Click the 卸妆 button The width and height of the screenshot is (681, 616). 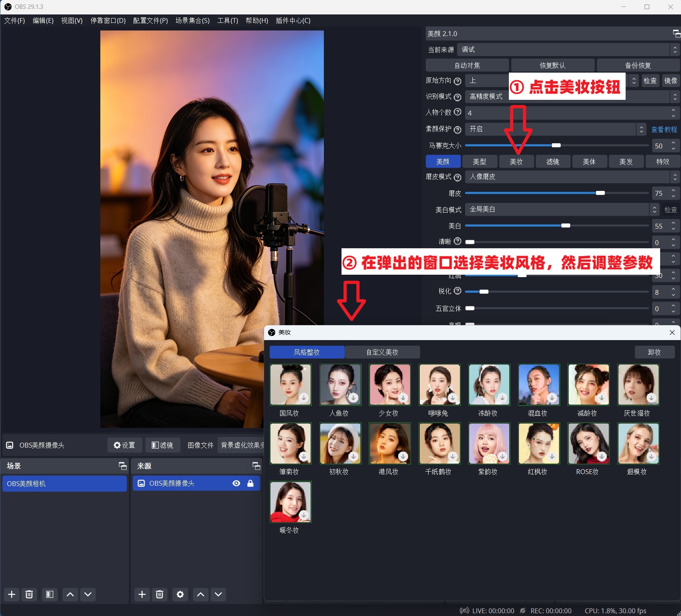pos(654,352)
